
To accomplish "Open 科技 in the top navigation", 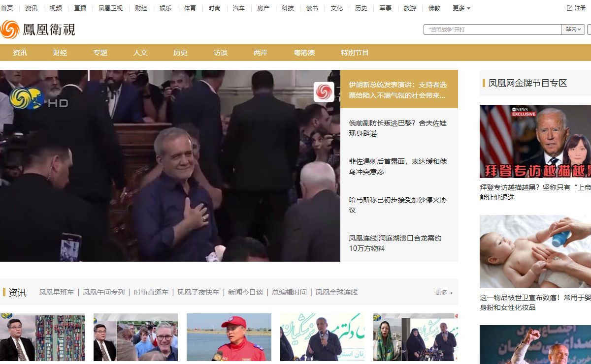I will pos(288,8).
